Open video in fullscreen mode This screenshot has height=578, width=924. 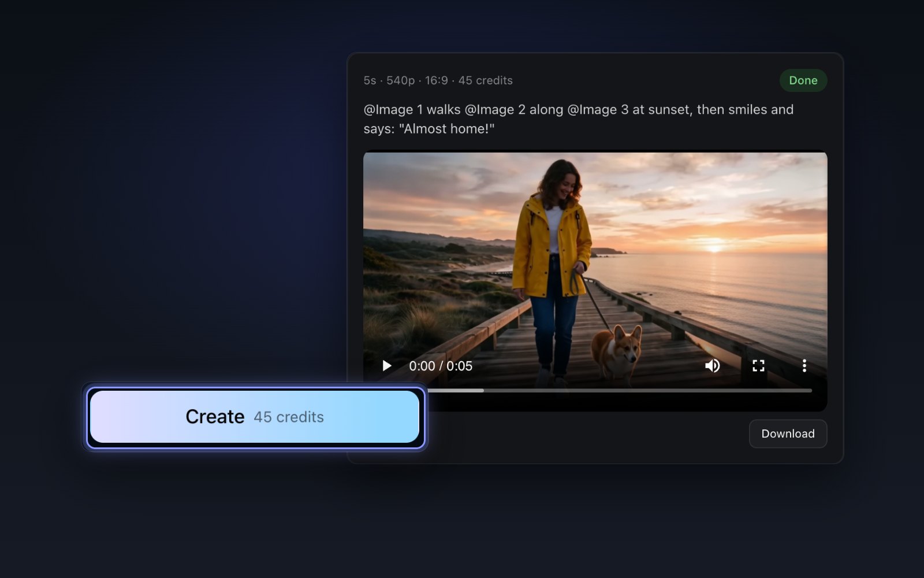pos(758,366)
